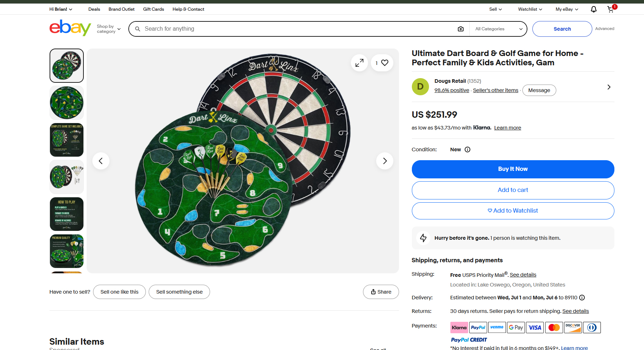
Task: Open Seller's other items link
Action: point(496,90)
